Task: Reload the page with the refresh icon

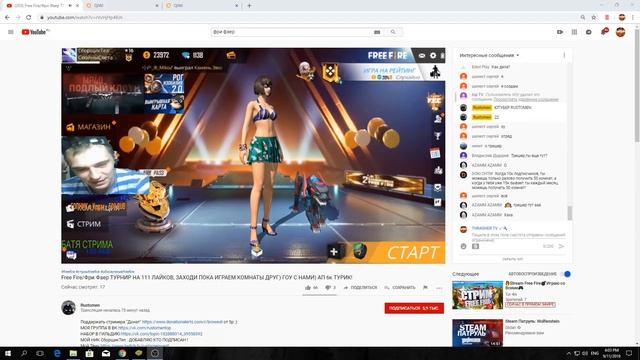Action: (29, 17)
